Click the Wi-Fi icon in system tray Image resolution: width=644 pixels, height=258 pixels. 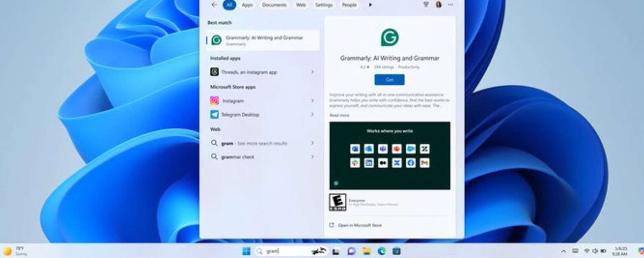coord(587,251)
